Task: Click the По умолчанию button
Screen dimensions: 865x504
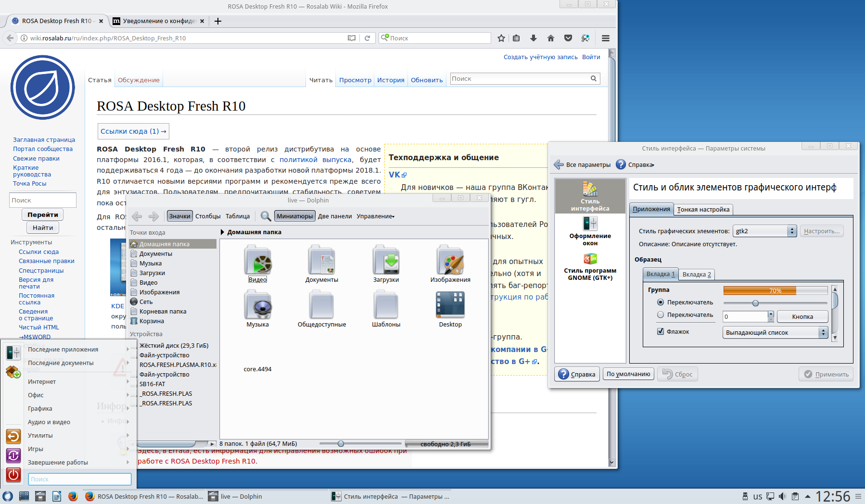Action: coord(628,374)
